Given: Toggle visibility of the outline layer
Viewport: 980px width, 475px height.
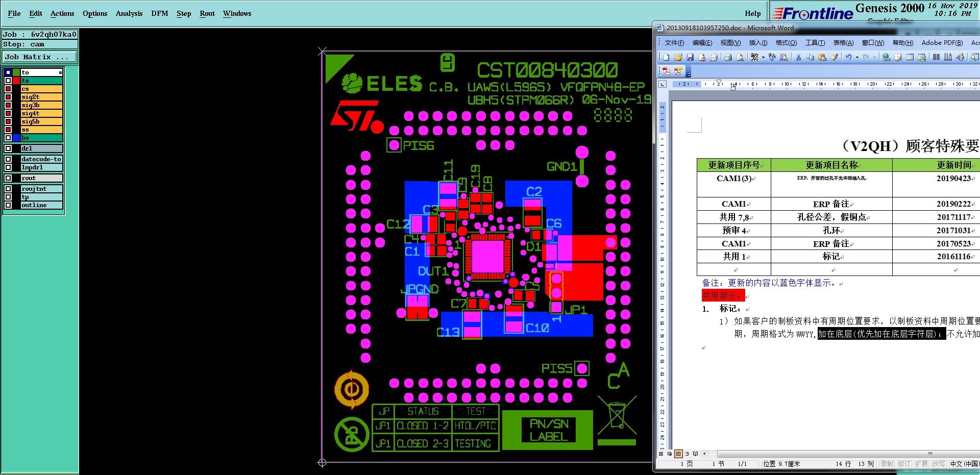Looking at the screenshot, I should (8, 205).
